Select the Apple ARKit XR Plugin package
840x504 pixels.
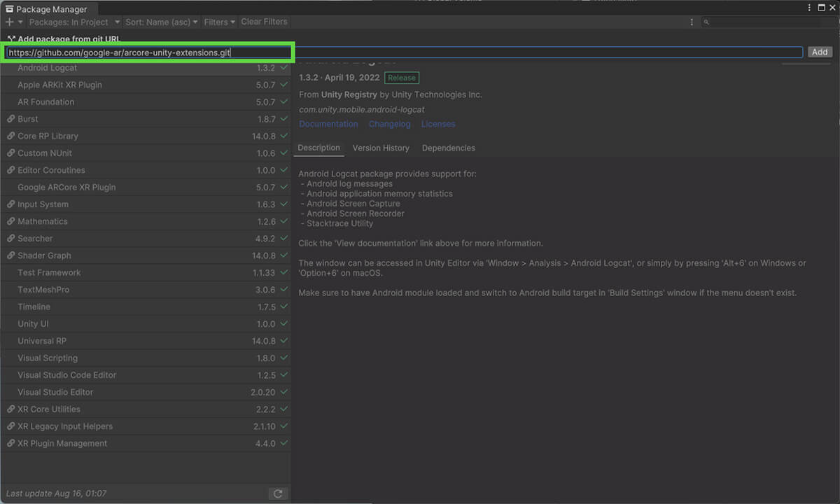click(x=146, y=85)
